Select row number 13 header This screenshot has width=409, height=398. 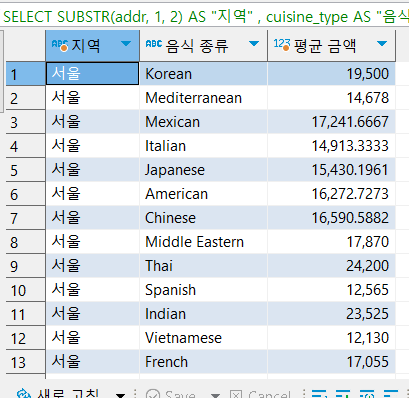click(25, 362)
